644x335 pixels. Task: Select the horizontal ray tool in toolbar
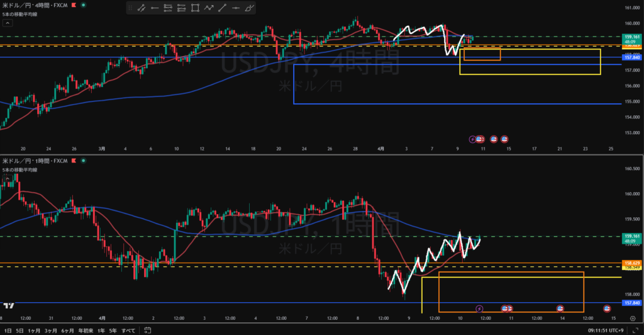154,8
